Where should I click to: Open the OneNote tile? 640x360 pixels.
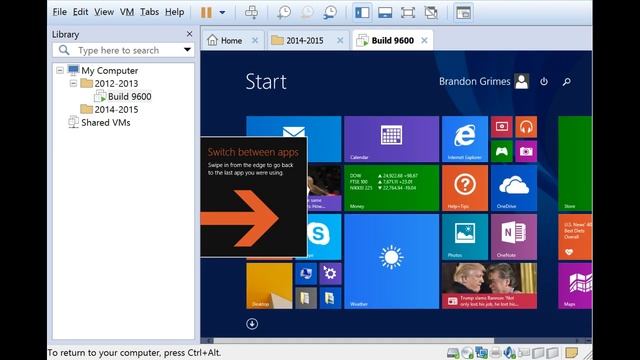(x=514, y=237)
